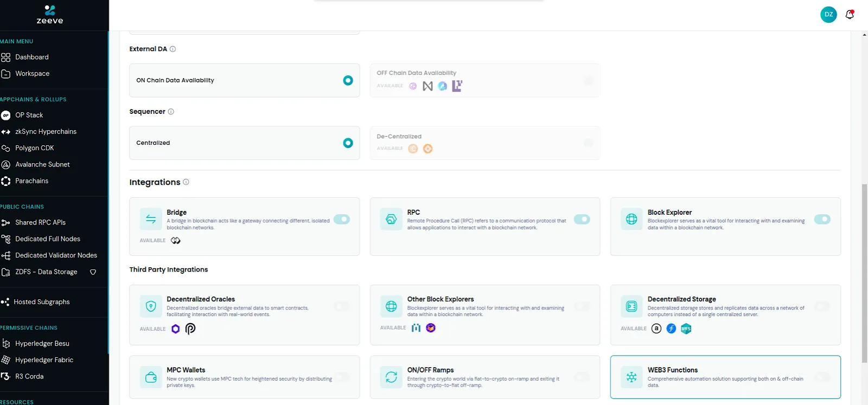Click the Zeeve logo

point(50,14)
